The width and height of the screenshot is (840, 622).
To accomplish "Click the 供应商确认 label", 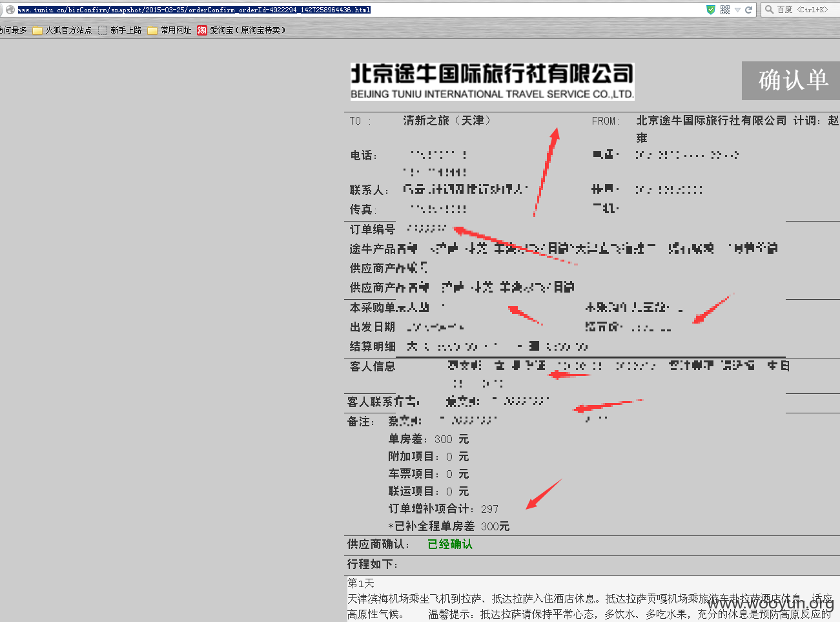I will pos(378,544).
